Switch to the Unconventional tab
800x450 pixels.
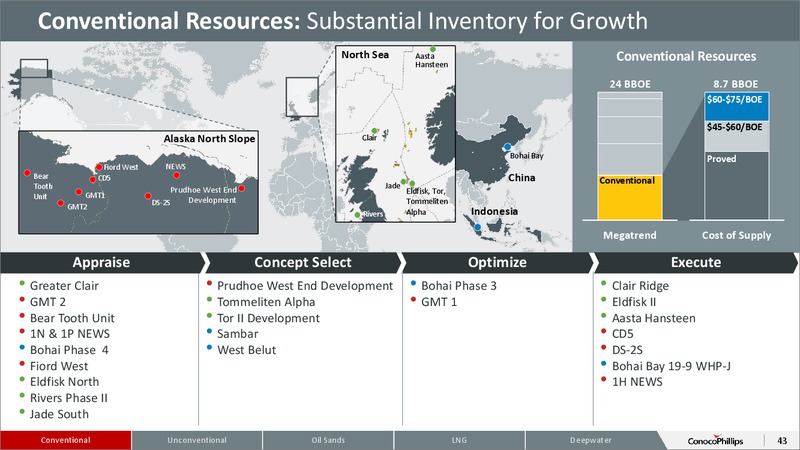coord(197,440)
